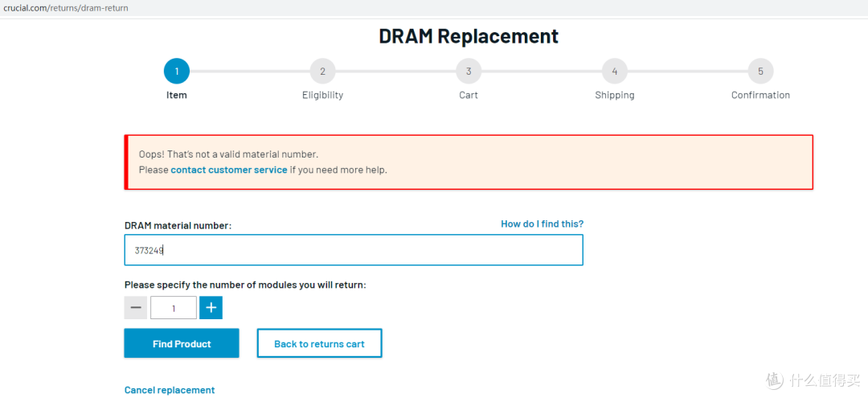This screenshot has width=868, height=398.
Task: Click the crucial.com address bar URL
Action: pyautogui.click(x=64, y=7)
